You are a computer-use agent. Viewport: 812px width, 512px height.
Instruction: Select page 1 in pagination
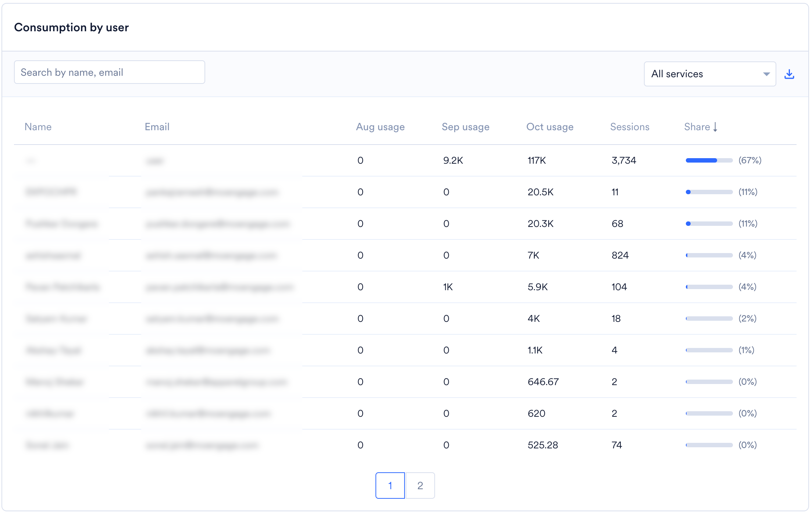[390, 486]
